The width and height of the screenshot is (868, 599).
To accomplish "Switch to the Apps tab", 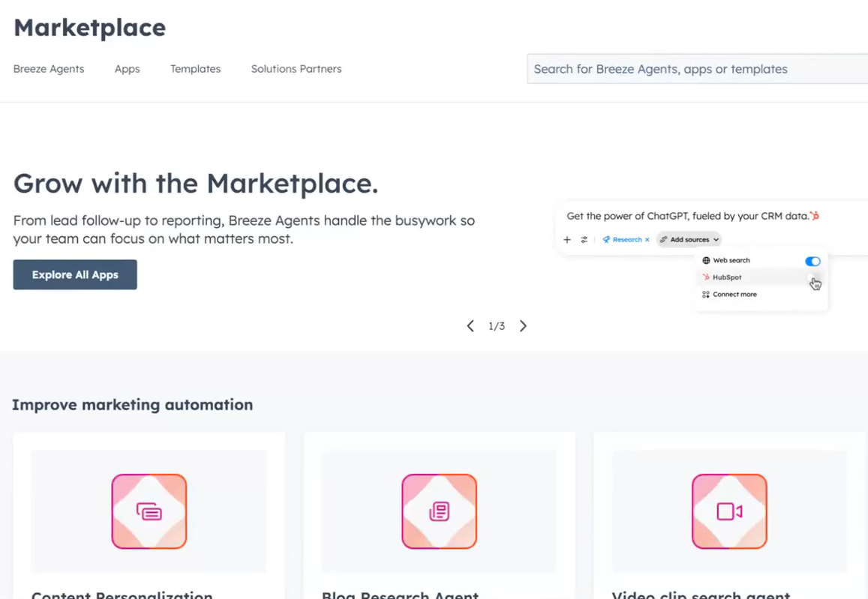I will coord(128,69).
